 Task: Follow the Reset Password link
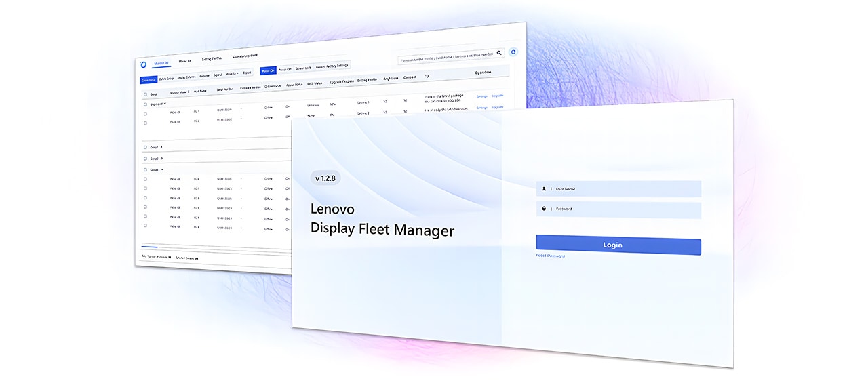550,256
